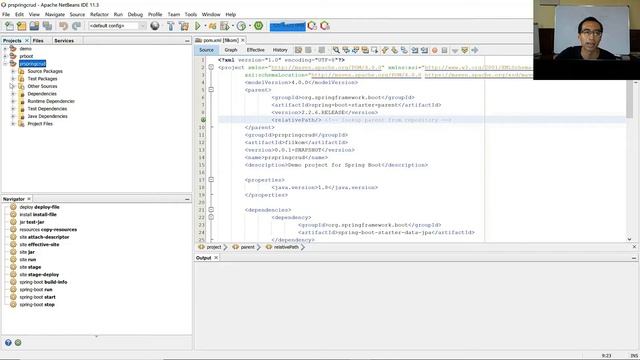
Task: Close the Output panel tab
Action: (216, 258)
